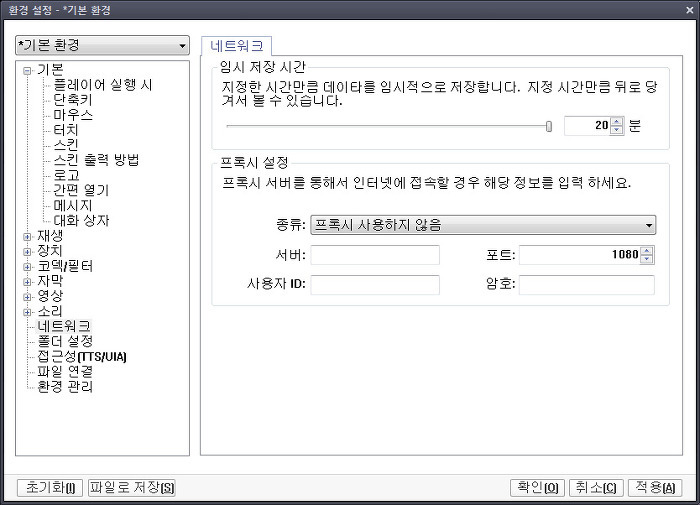This screenshot has width=700, height=505.
Task: Select 마우스 in the settings tree
Action: point(73,115)
